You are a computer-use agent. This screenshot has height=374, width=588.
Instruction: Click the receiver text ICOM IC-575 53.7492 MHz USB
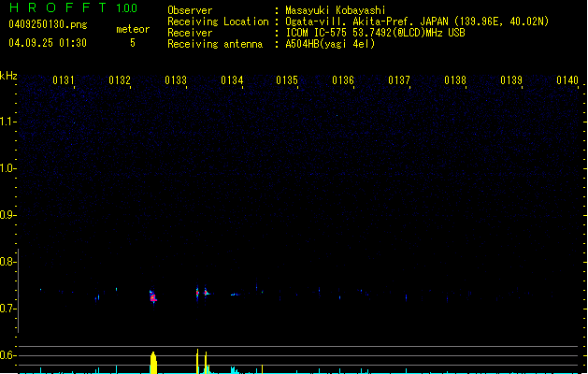pyautogui.click(x=375, y=33)
